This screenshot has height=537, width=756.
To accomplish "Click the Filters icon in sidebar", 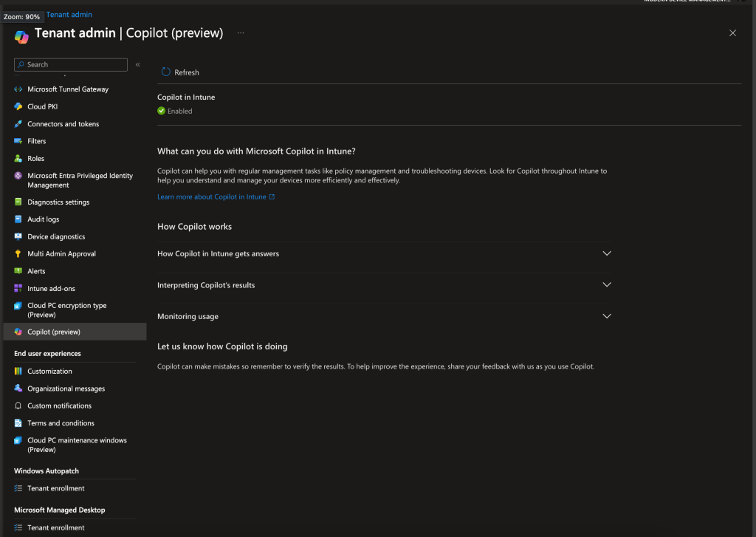I will [18, 141].
